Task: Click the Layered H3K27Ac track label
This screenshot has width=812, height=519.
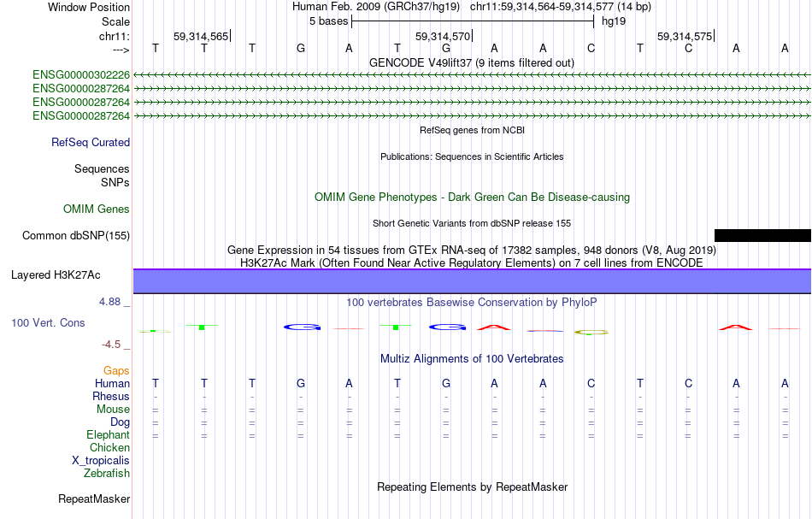Action: [56, 275]
